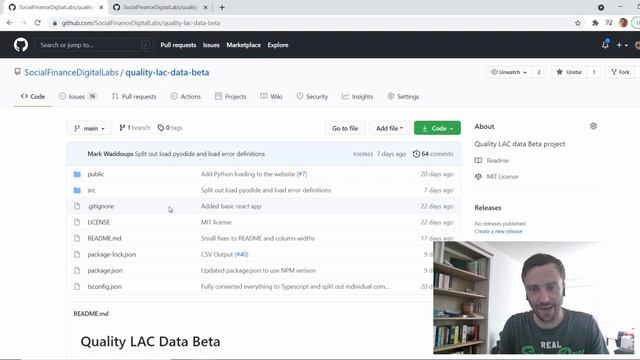The height and width of the screenshot is (360, 640).
Task: Open the SocialFinanceDigitalLabs organization link
Action: coord(71,72)
